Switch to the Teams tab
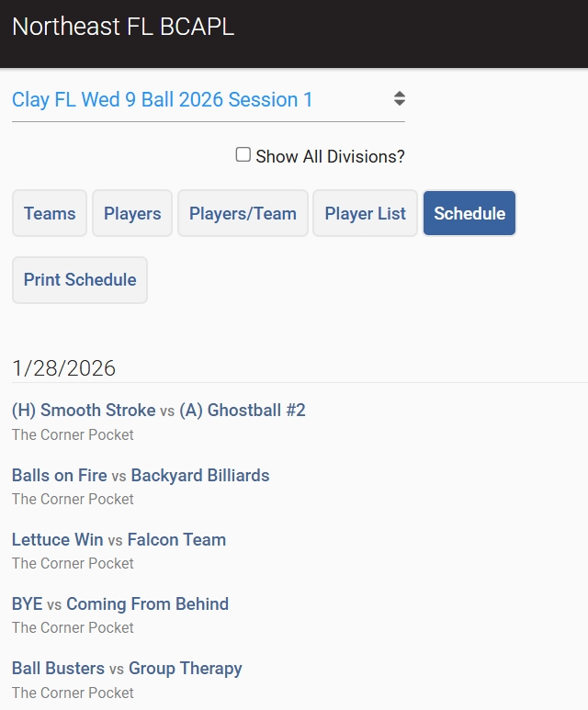The height and width of the screenshot is (710, 588). [x=50, y=214]
